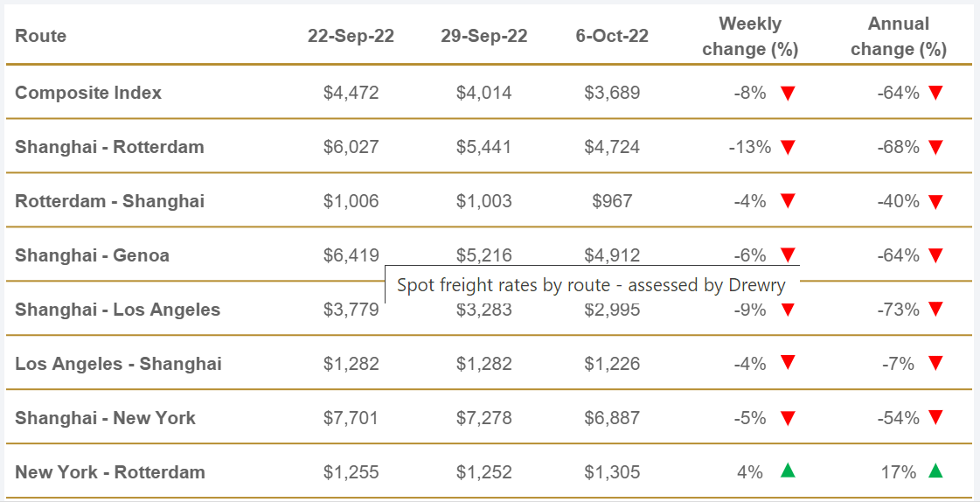Click the $3,689 Composite Index value
The width and height of the screenshot is (980, 502).
point(612,93)
